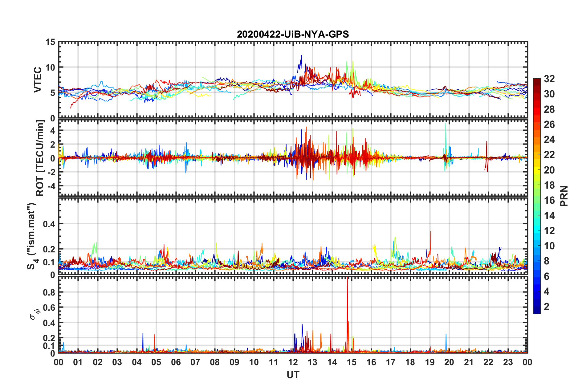Click x-axis hour label 11

274,362
